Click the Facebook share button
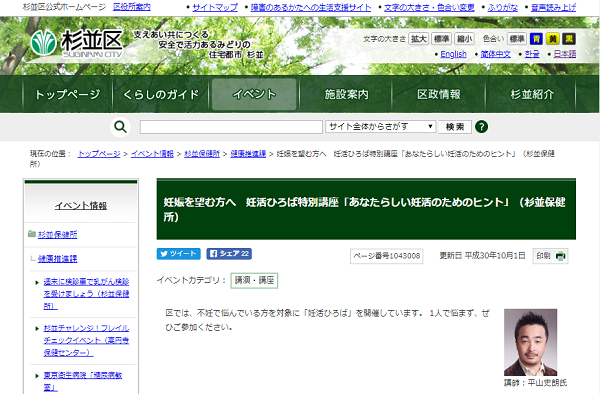This screenshot has height=394, width=600. click(x=229, y=254)
